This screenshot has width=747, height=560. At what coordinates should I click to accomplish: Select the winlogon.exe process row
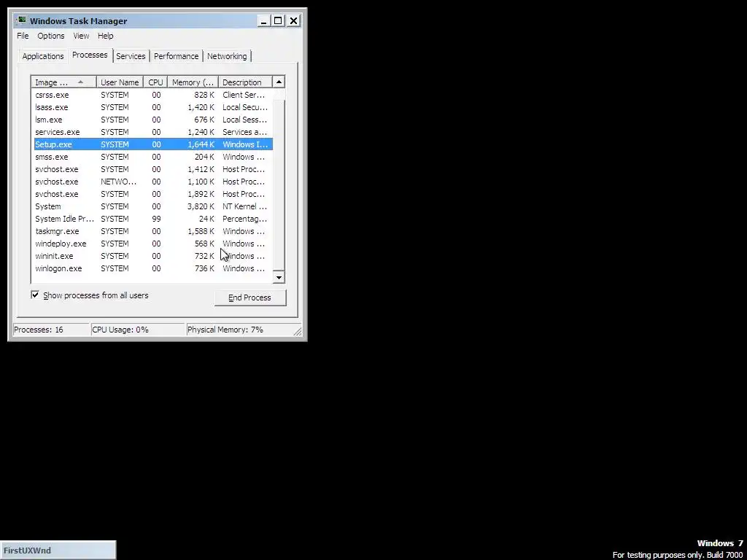coord(153,268)
